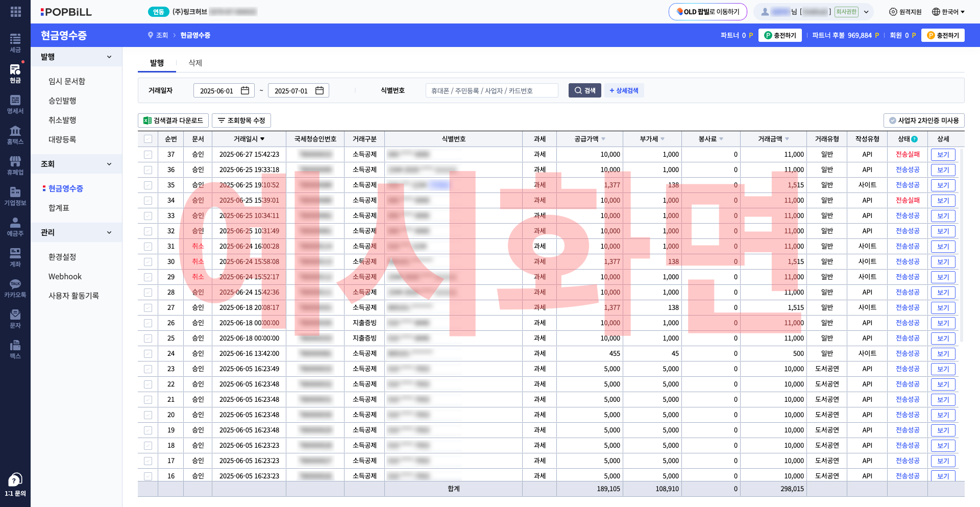Screen dimensions: 980x507
Task: Open start date calendar icon
Action: (245, 90)
